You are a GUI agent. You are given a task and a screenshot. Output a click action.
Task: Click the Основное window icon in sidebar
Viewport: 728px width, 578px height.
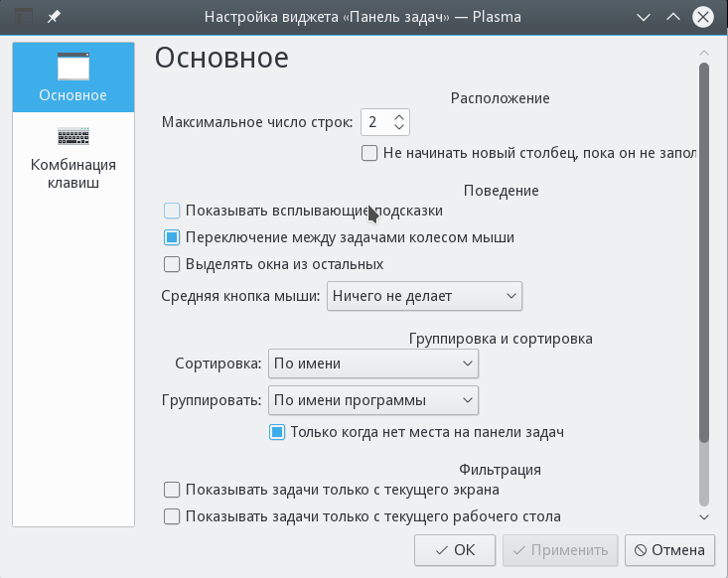click(73, 67)
